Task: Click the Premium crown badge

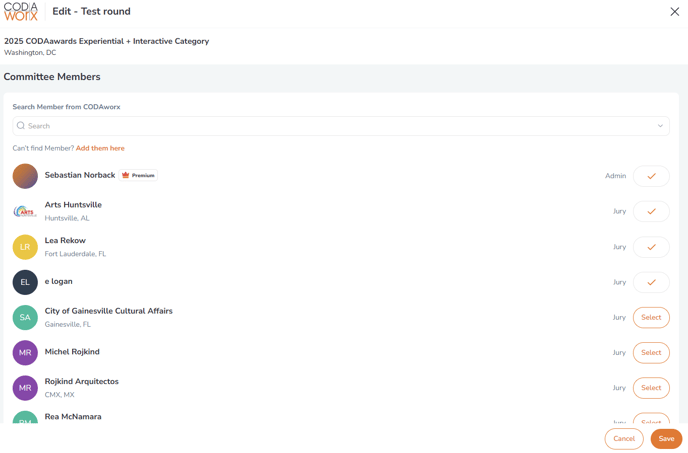Action: click(139, 175)
